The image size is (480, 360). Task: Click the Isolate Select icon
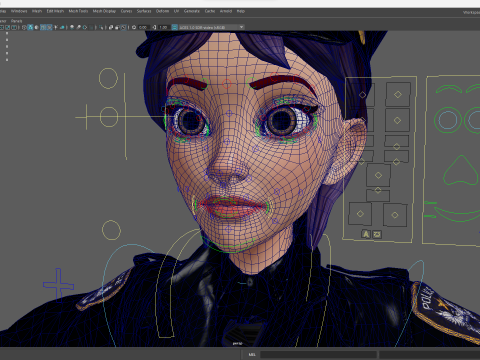101,27
